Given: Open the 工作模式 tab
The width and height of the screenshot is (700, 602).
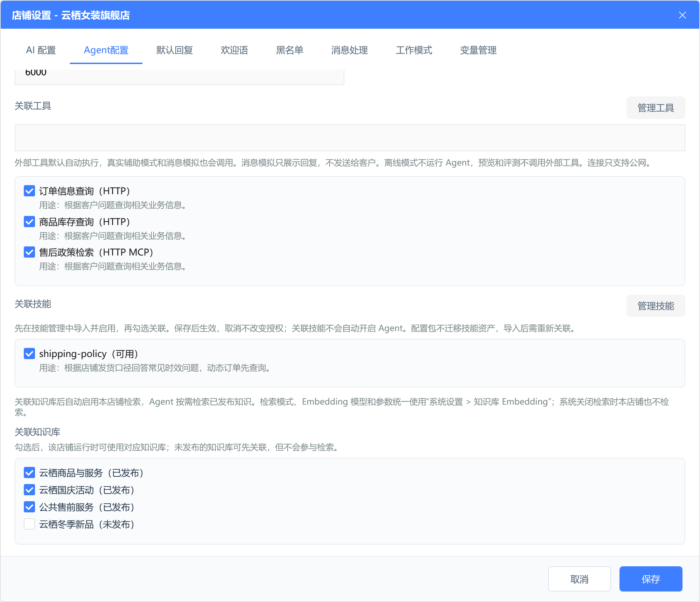Looking at the screenshot, I should pos(414,50).
